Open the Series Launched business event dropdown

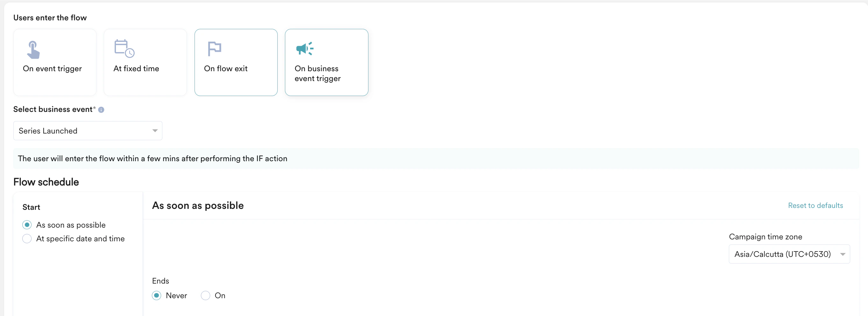pyautogui.click(x=88, y=131)
